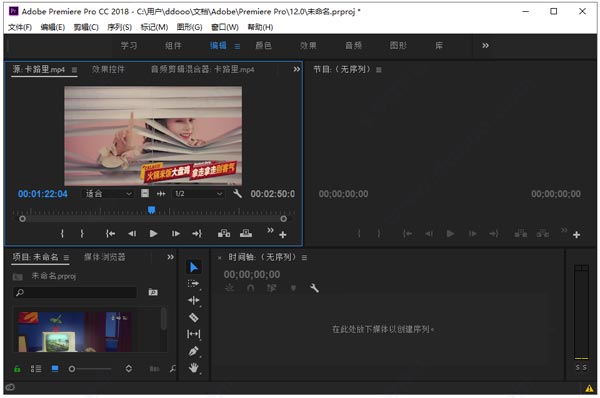Toggle project read-only lock icon
The height and width of the screenshot is (398, 600).
coord(17,369)
